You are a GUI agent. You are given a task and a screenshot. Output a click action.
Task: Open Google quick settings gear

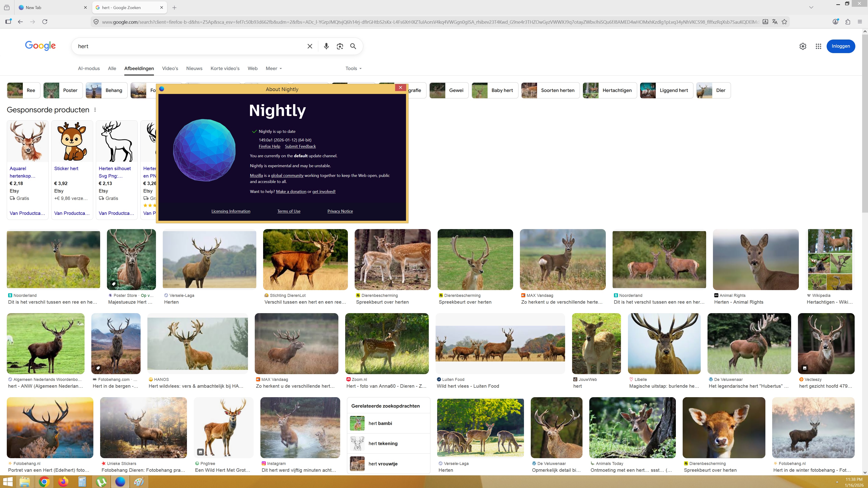(803, 46)
